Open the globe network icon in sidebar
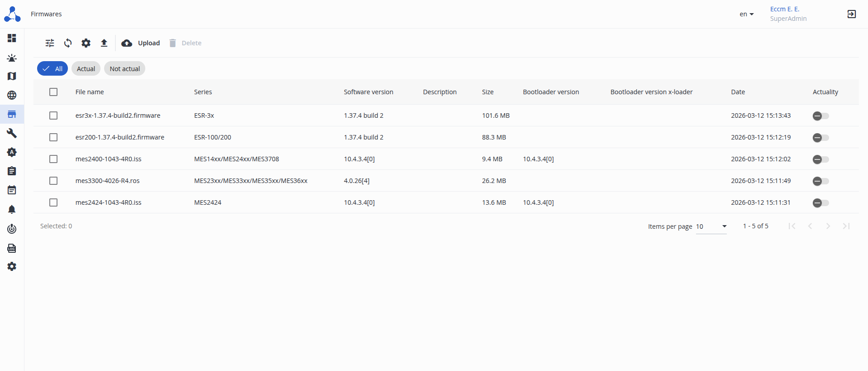Viewport: 868px width, 371px height. click(12, 95)
